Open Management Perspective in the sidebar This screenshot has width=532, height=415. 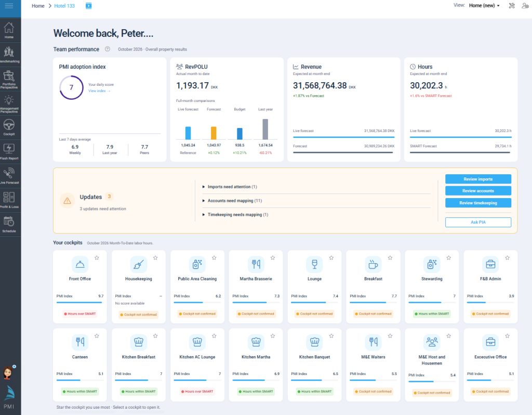9,103
